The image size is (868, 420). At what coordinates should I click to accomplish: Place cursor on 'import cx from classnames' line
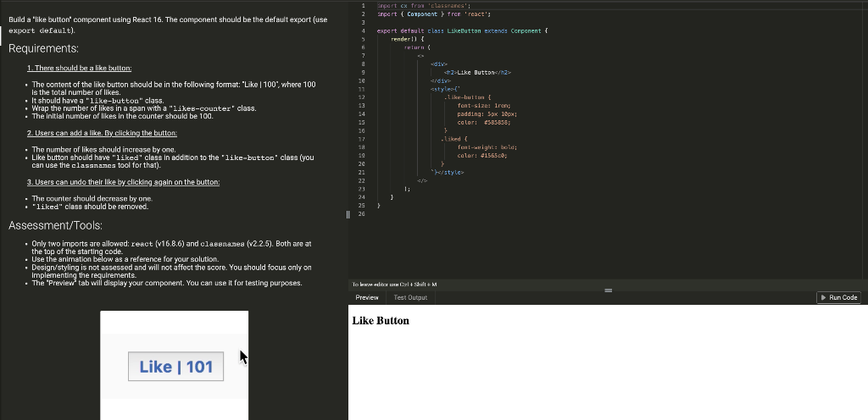point(424,6)
